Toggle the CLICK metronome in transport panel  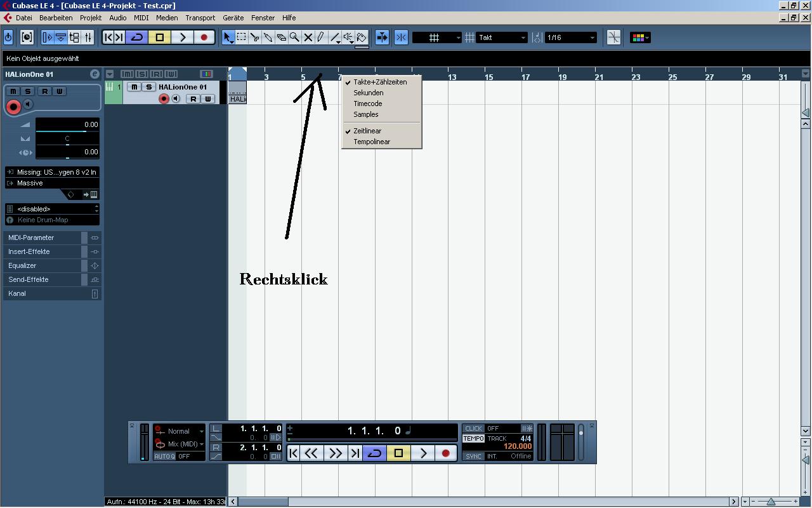[x=473, y=429]
